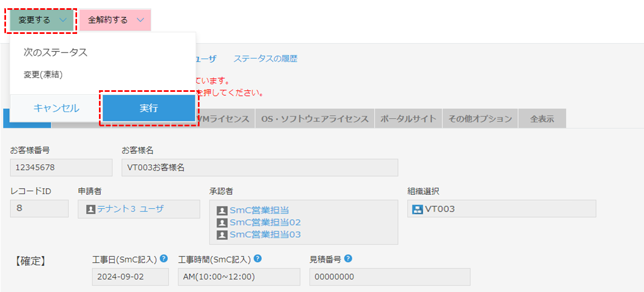Click キャンセル in the status popup

[x=56, y=108]
